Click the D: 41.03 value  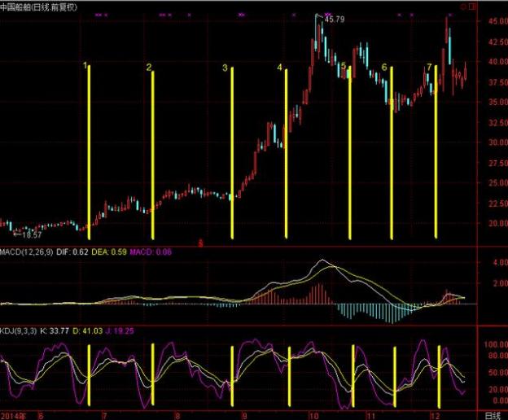pos(87,331)
